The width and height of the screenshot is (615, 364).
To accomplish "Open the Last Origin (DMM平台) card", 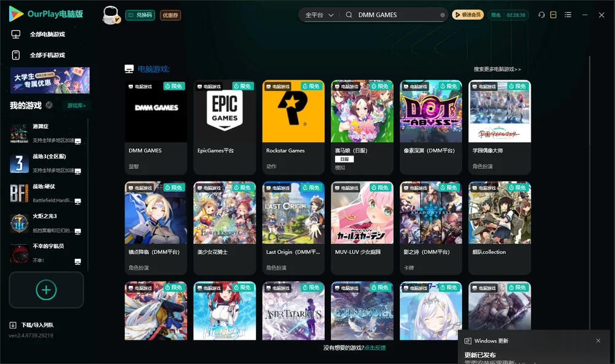I will pyautogui.click(x=293, y=228).
